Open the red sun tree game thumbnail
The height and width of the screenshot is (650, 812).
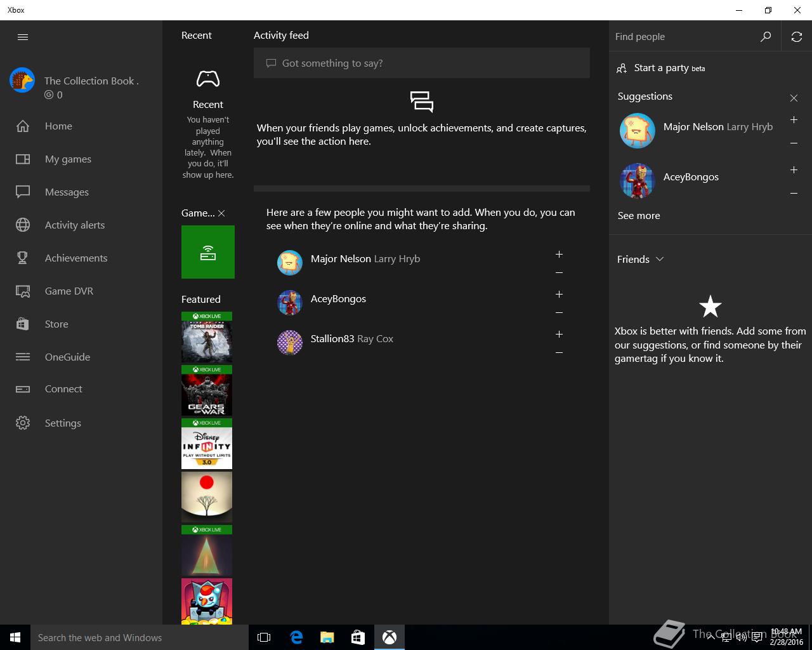point(207,497)
